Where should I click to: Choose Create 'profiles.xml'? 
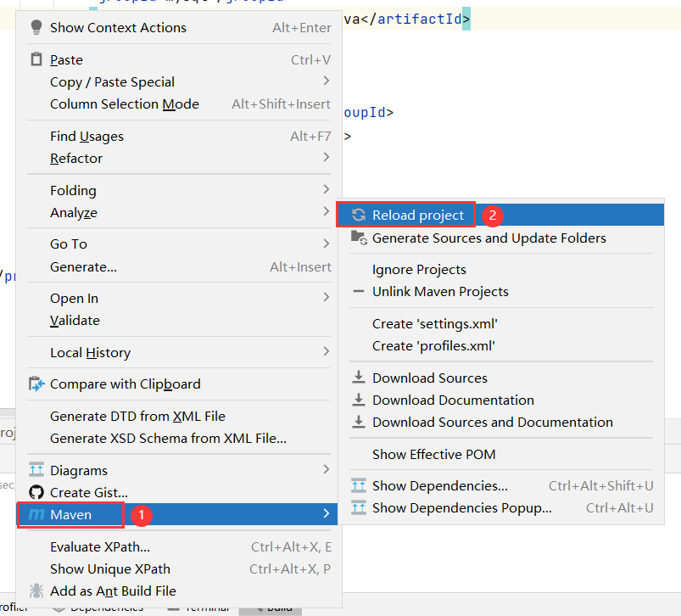(x=500, y=346)
